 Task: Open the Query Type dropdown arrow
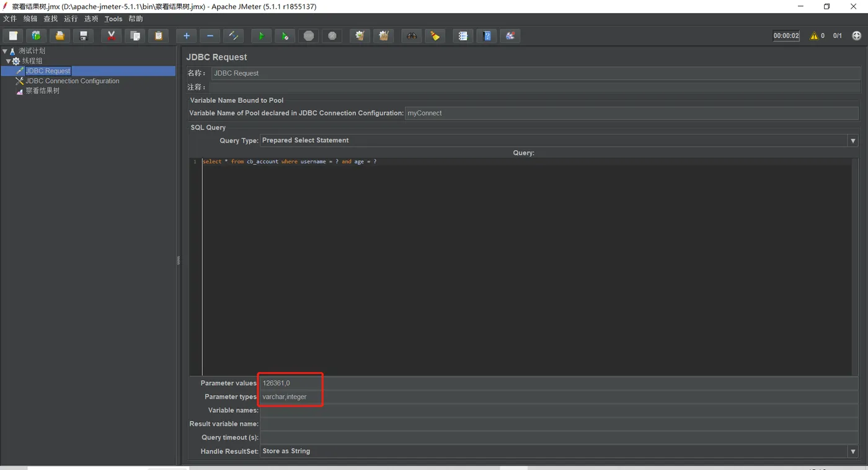pos(853,141)
